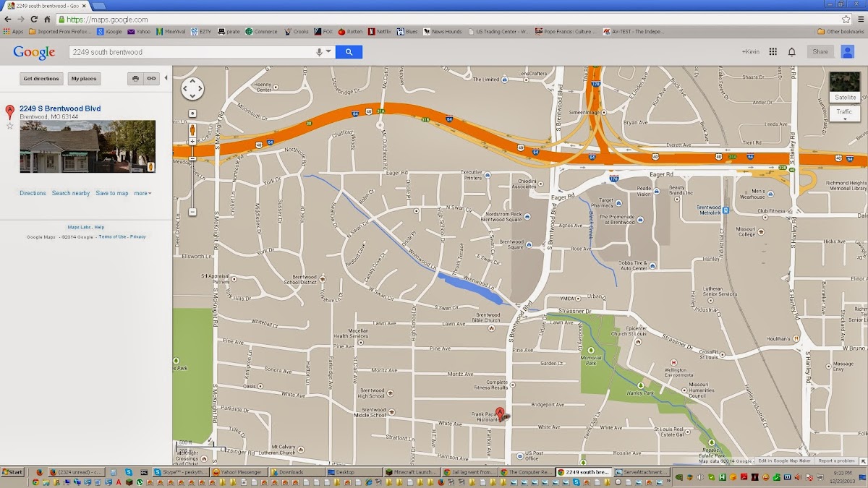Open the notifications bell
The width and height of the screenshot is (868, 488).
(791, 52)
